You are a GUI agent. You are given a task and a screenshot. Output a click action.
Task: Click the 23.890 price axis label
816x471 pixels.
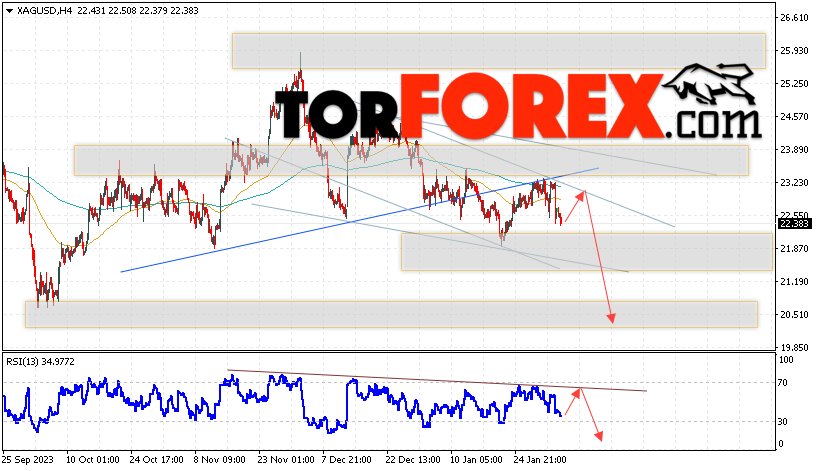(794, 150)
